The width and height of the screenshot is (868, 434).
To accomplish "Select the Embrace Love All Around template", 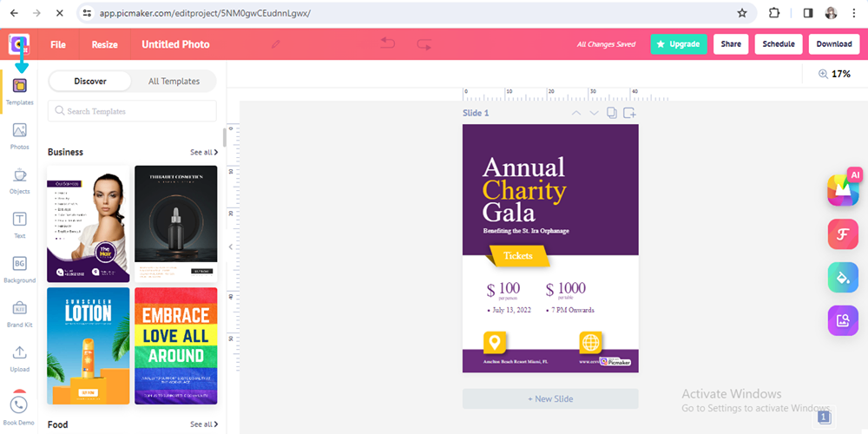I will [x=176, y=346].
